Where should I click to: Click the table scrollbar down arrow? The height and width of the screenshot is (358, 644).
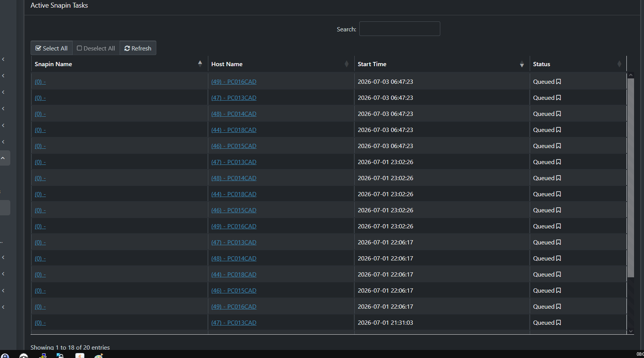631,331
